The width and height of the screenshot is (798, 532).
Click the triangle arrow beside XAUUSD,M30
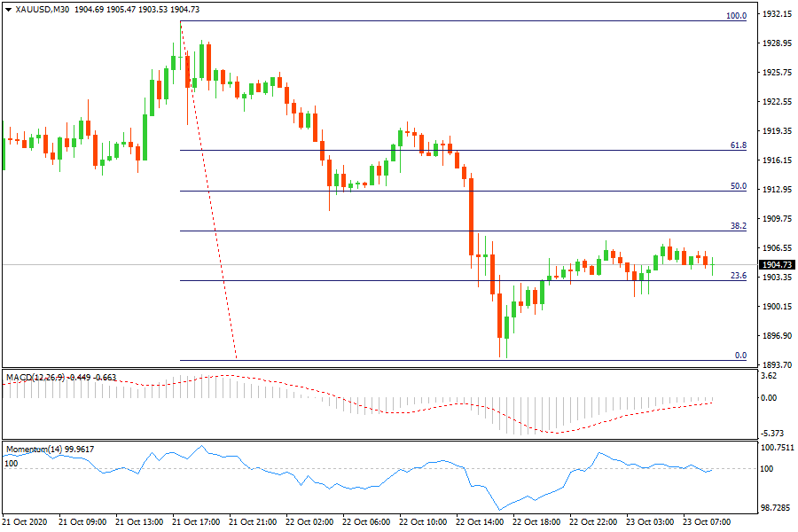click(8, 9)
